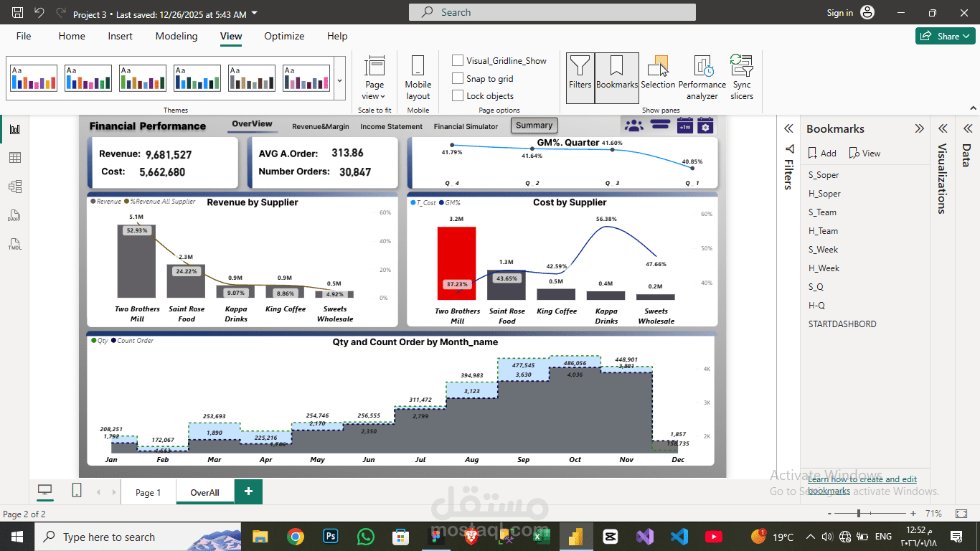The height and width of the screenshot is (551, 980).
Task: Adjust the zoom slider in status bar
Action: (859, 514)
